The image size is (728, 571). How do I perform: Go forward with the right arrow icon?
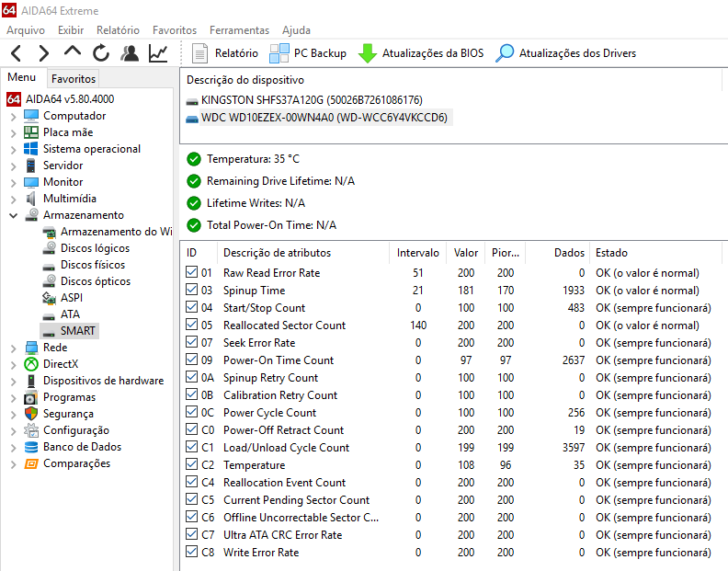[x=43, y=53]
